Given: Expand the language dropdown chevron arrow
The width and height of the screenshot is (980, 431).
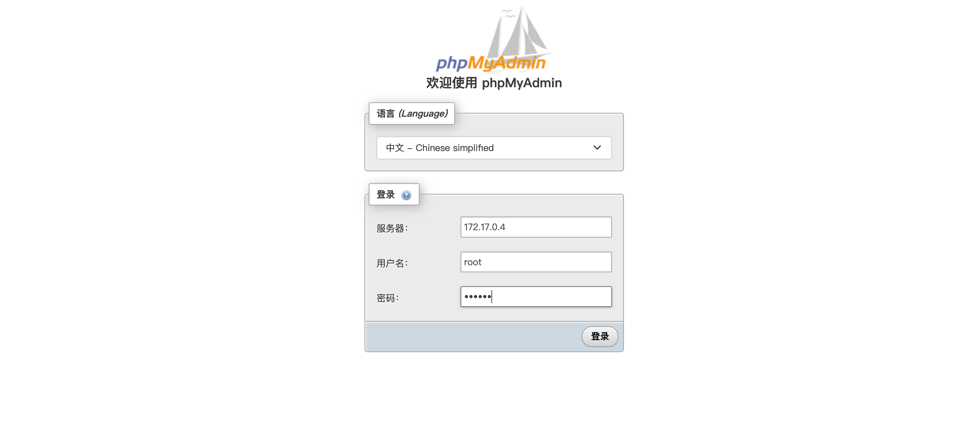Looking at the screenshot, I should tap(597, 148).
